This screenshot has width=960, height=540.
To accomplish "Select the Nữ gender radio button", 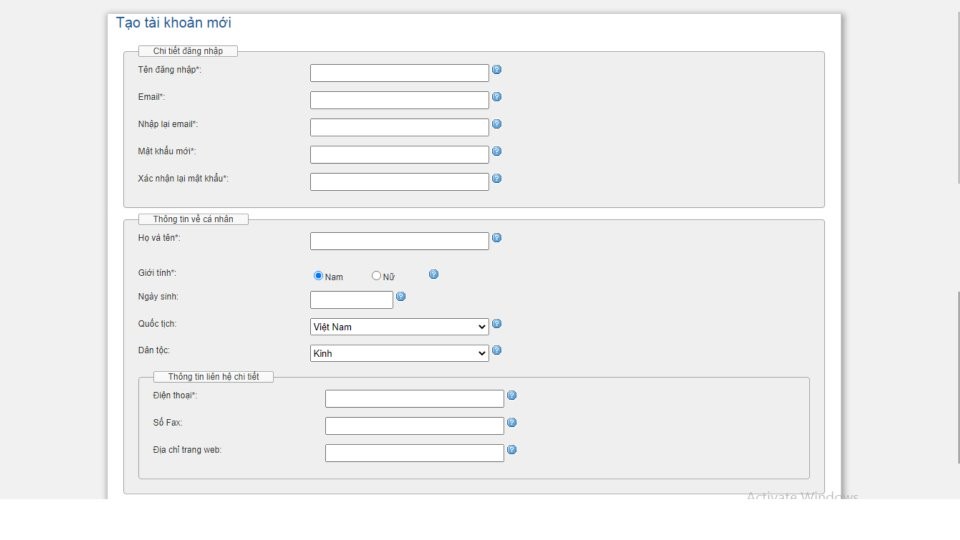I will pos(377,276).
